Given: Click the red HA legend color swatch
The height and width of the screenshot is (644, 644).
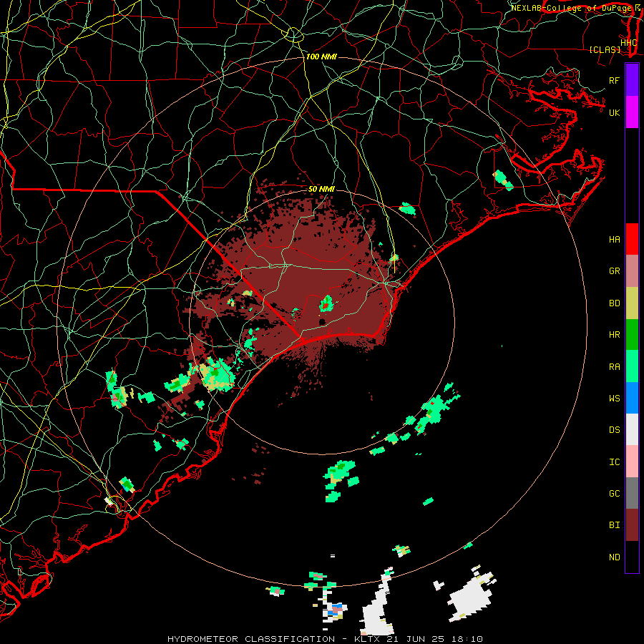Looking at the screenshot, I should pyautogui.click(x=632, y=239).
